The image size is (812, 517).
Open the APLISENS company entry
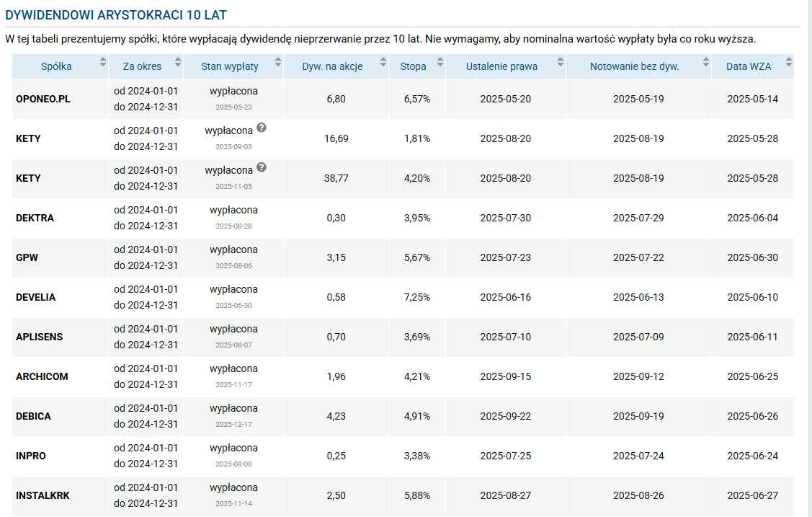(40, 337)
